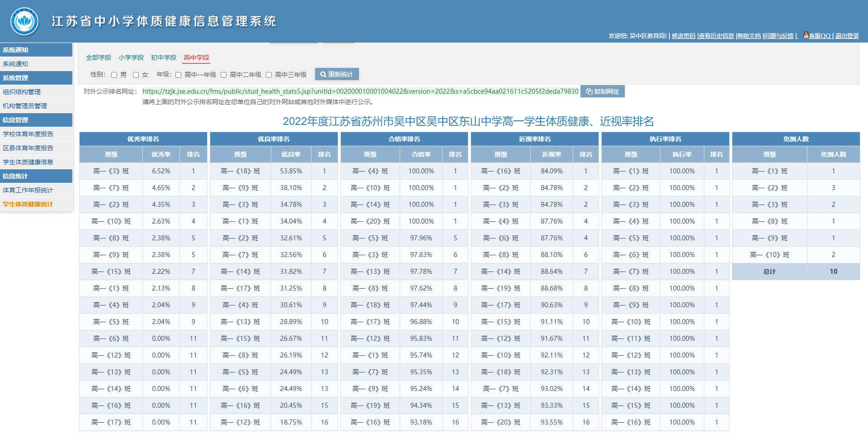Screen dimensions: 868x439
Task: Open 系统通知 sidebar item
Action: pos(36,64)
